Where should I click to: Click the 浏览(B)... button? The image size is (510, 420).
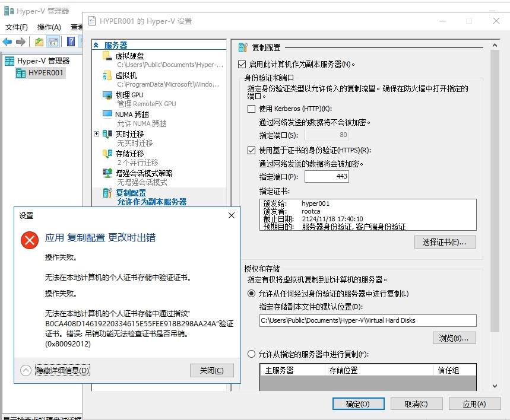(x=454, y=338)
